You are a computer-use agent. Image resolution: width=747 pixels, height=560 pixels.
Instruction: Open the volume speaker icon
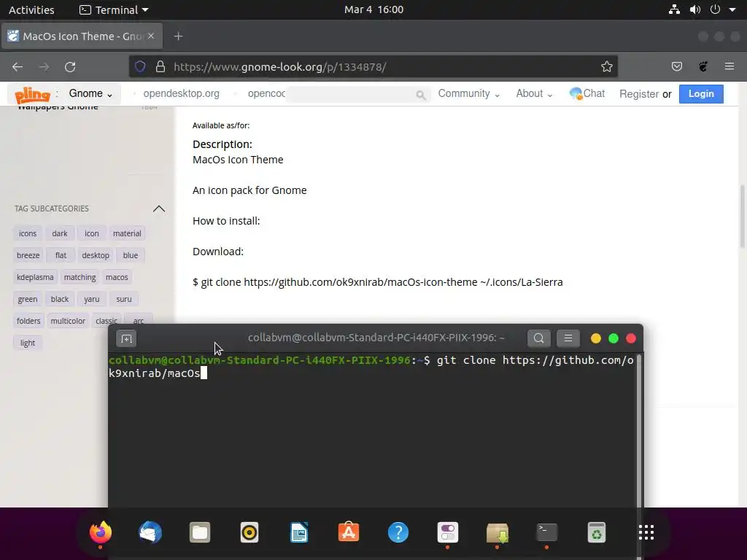point(695,9)
